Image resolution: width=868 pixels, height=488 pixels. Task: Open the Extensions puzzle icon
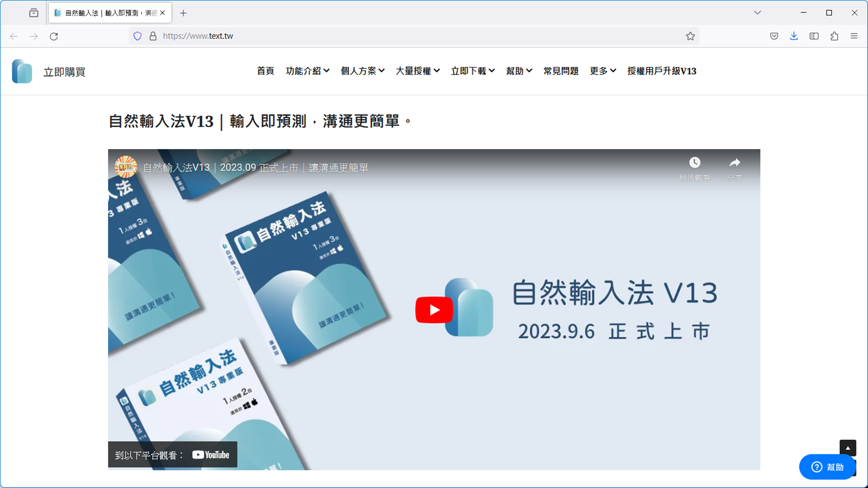(834, 36)
